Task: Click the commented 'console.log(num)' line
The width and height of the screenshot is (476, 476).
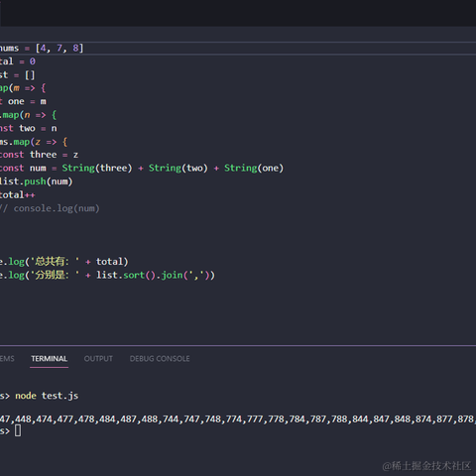Action: pos(50,208)
